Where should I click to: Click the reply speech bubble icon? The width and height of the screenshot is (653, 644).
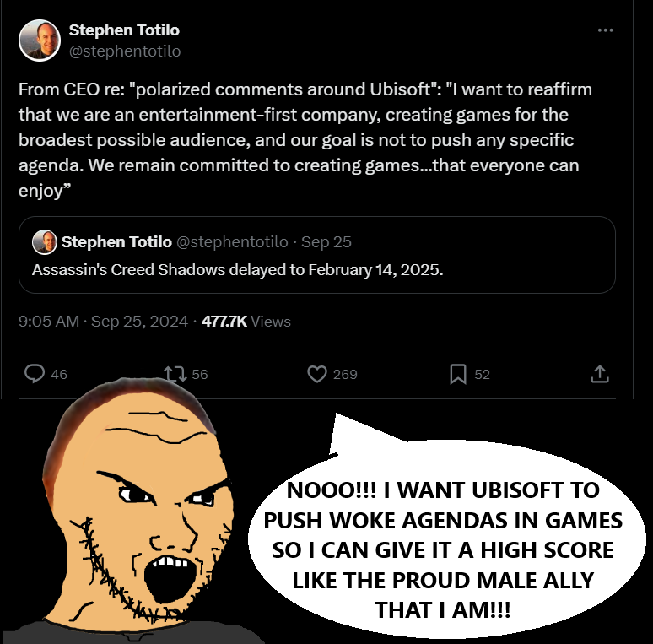[35, 374]
